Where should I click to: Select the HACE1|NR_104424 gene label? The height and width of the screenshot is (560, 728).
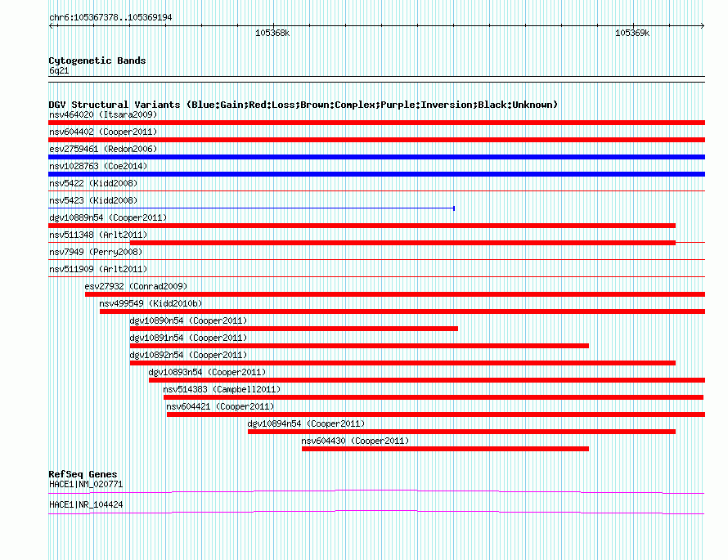(86, 504)
